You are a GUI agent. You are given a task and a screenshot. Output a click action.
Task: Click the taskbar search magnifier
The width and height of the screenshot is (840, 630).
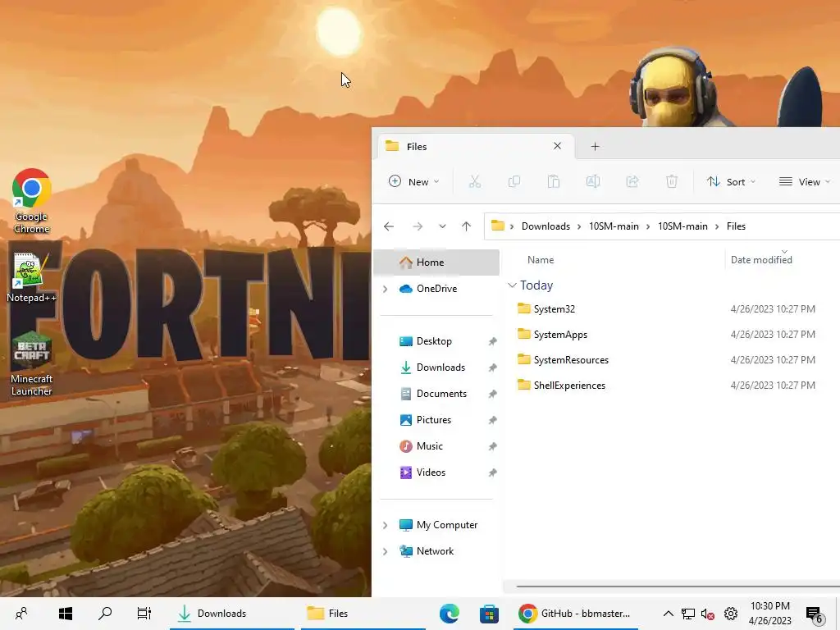pyautogui.click(x=105, y=614)
